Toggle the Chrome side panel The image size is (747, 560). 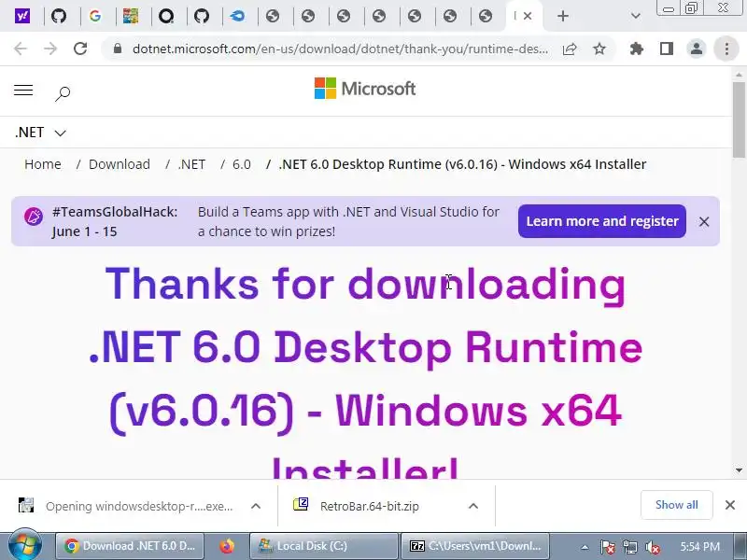coord(667,49)
